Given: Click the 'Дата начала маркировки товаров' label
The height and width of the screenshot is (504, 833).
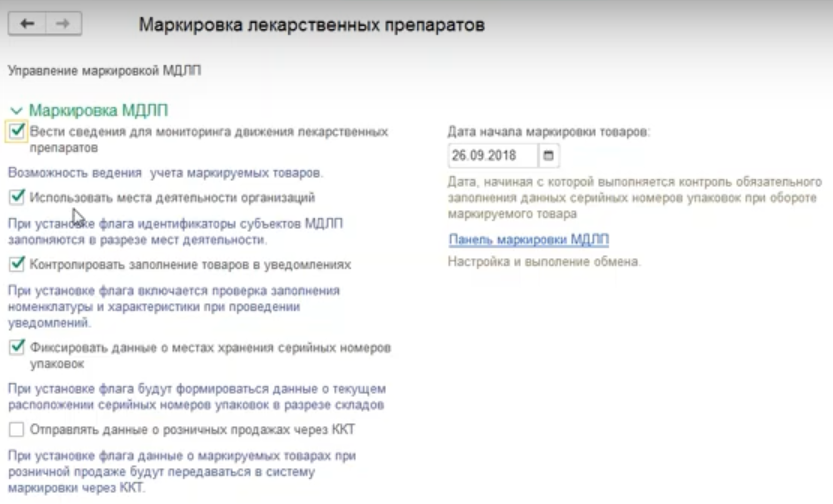Looking at the screenshot, I should (549, 131).
